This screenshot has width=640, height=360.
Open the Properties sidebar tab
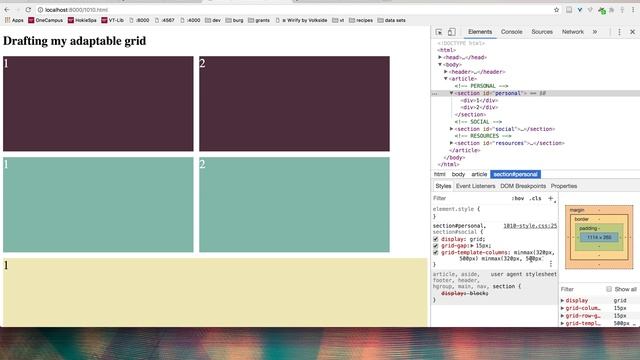(564, 186)
